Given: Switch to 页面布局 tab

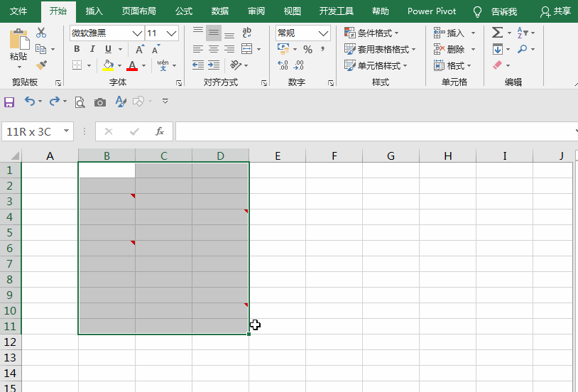Looking at the screenshot, I should pos(139,11).
